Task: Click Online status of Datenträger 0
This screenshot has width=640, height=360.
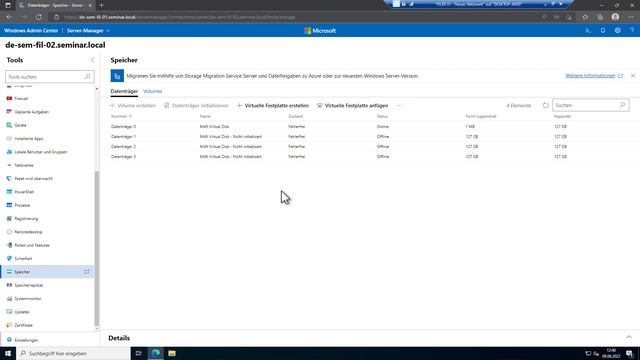Action: [x=383, y=127]
